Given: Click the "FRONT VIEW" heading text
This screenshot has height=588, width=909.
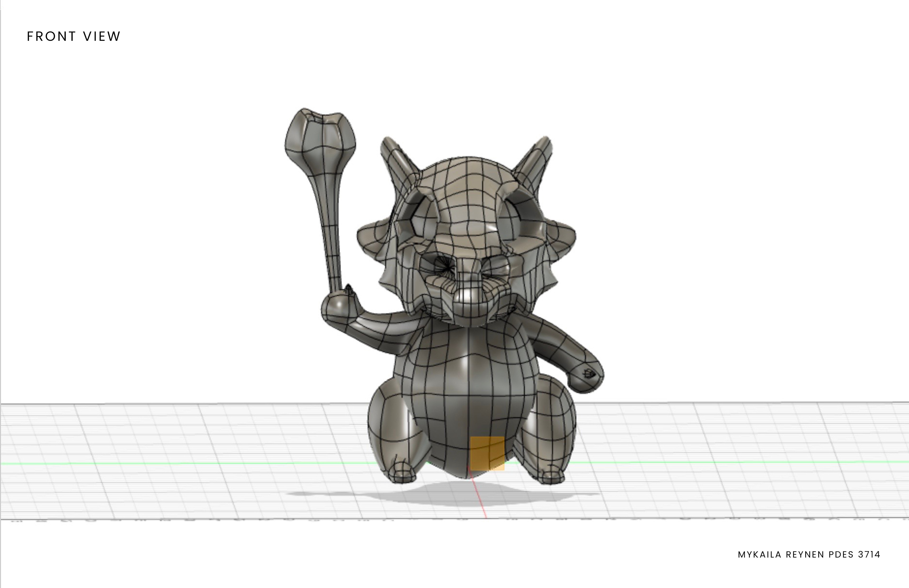Looking at the screenshot, I should coord(74,36).
